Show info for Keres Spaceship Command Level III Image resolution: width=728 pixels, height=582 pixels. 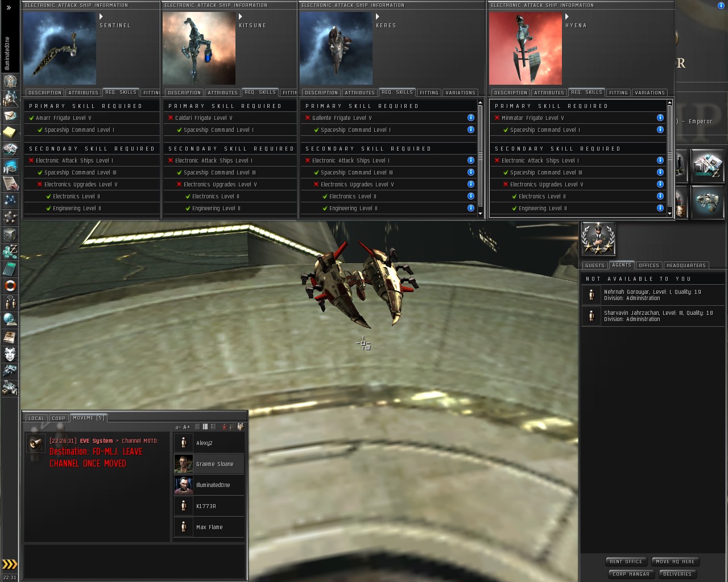(x=471, y=172)
